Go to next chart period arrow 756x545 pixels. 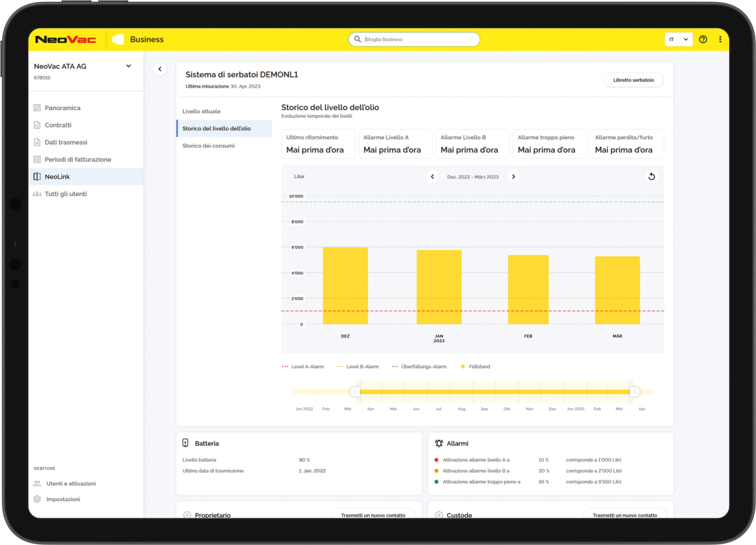pyautogui.click(x=513, y=177)
